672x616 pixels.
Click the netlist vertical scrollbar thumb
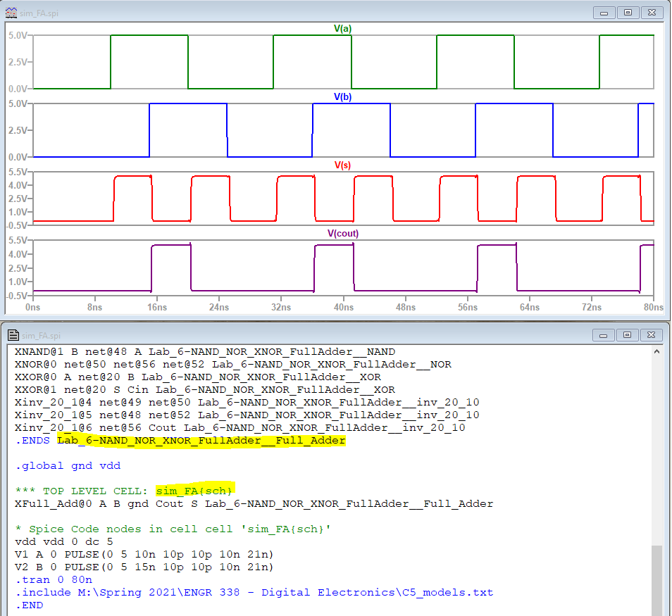tap(657, 580)
